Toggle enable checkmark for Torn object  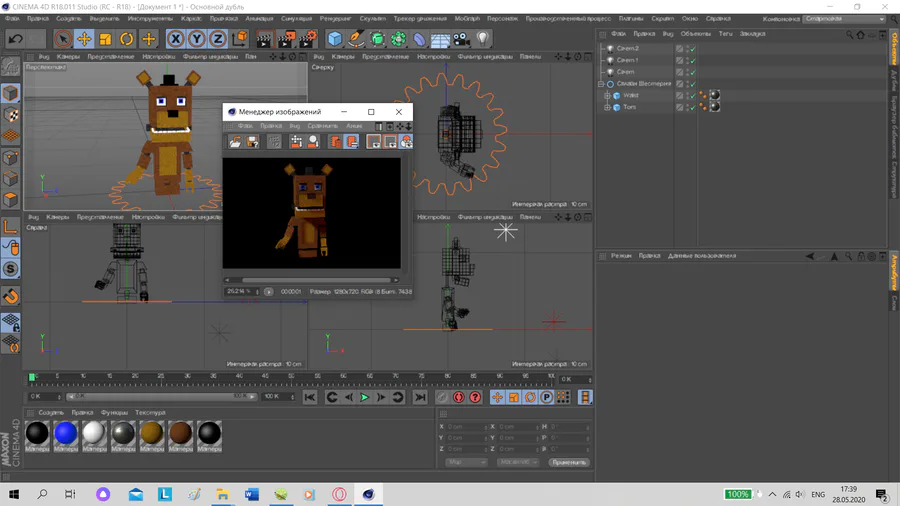coord(691,107)
